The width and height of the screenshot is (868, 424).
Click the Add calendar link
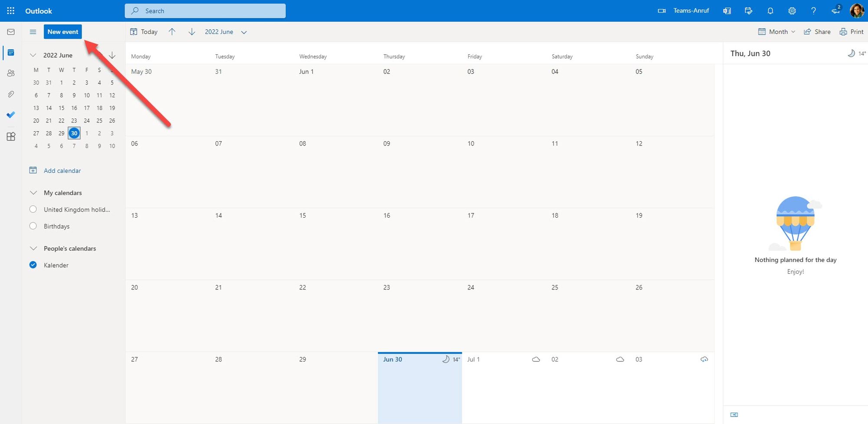pyautogui.click(x=62, y=171)
